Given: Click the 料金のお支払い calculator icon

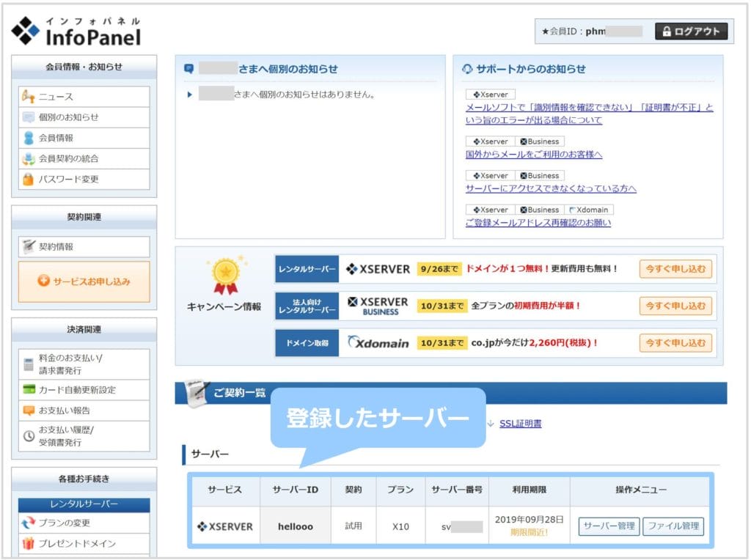Looking at the screenshot, I should coord(29,364).
